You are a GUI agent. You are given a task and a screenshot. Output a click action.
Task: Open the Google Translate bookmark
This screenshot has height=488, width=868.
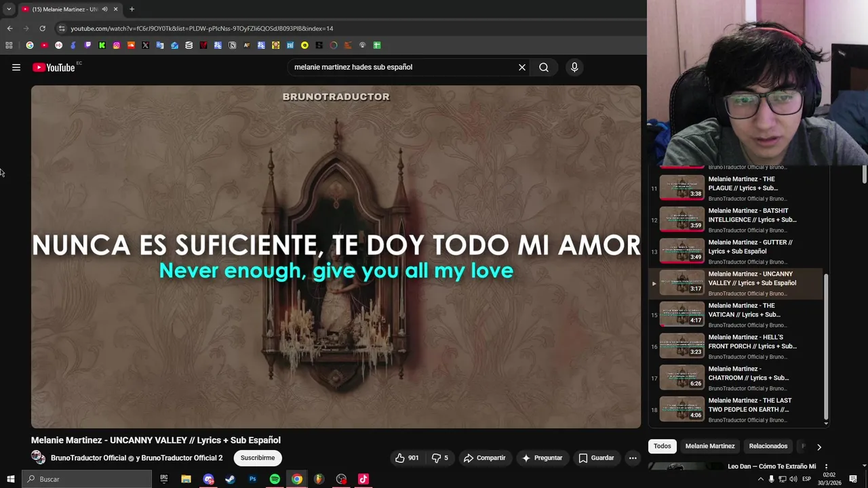click(160, 45)
